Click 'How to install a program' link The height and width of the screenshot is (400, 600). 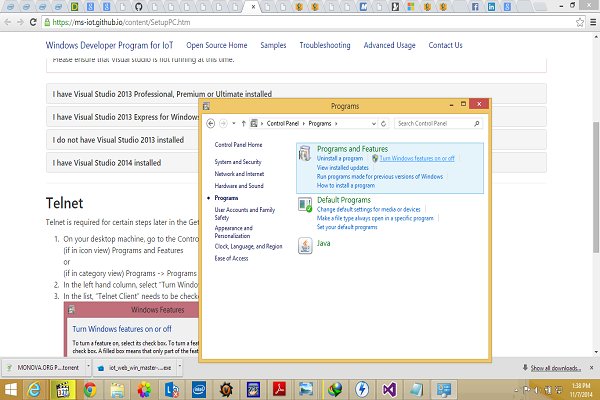pyautogui.click(x=346, y=185)
